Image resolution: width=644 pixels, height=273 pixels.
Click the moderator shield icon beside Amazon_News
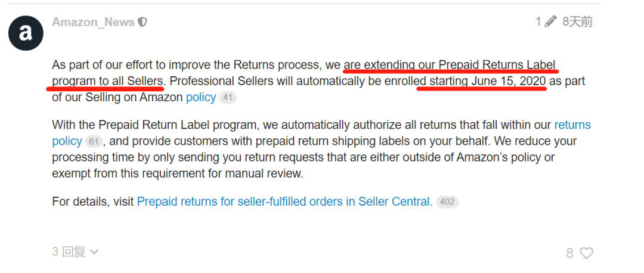point(143,22)
